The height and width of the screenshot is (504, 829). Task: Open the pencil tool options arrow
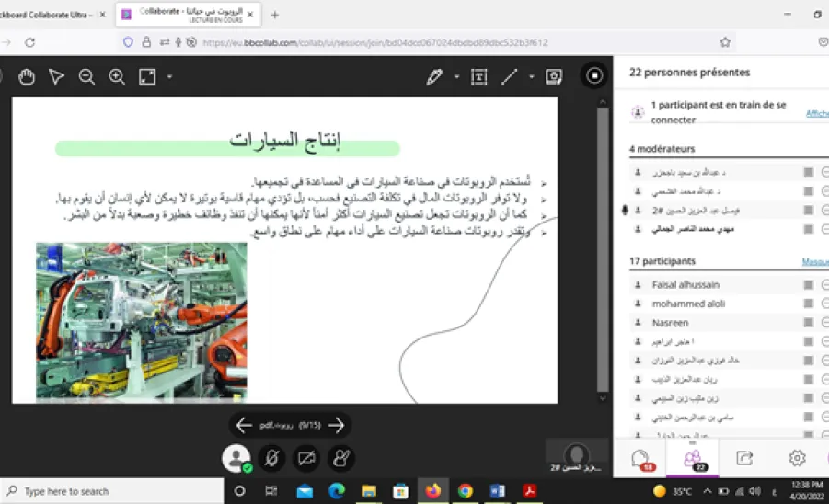tap(456, 77)
